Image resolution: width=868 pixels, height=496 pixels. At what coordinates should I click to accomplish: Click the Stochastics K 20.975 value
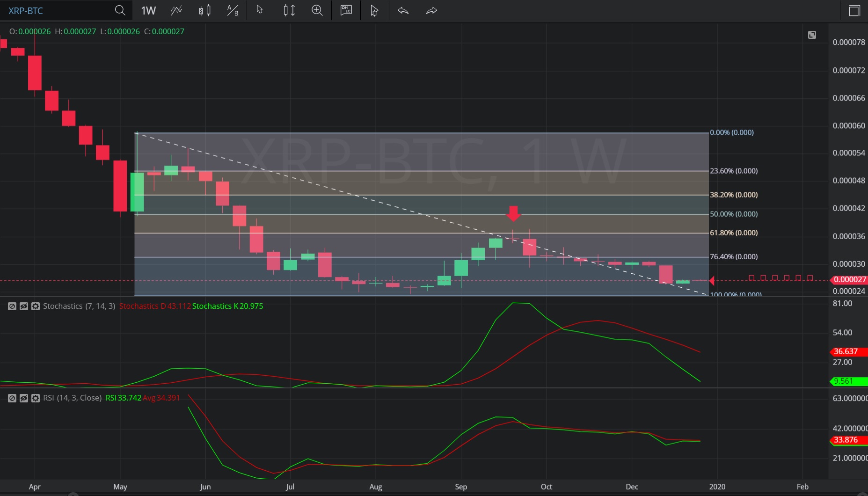point(228,306)
